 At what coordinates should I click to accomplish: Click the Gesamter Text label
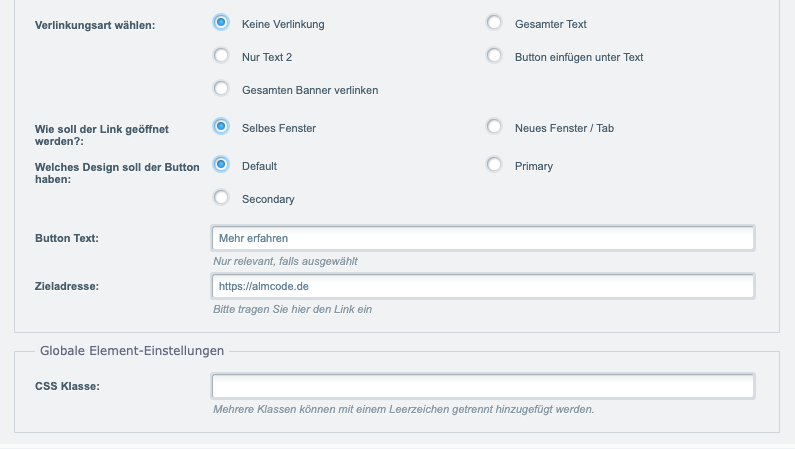[x=551, y=24]
